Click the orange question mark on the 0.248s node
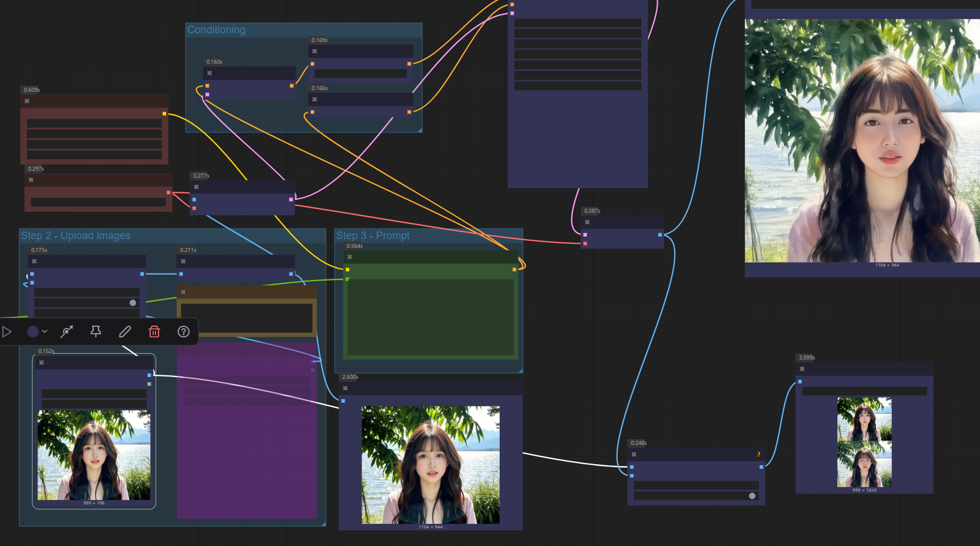The image size is (980, 546). (x=759, y=454)
